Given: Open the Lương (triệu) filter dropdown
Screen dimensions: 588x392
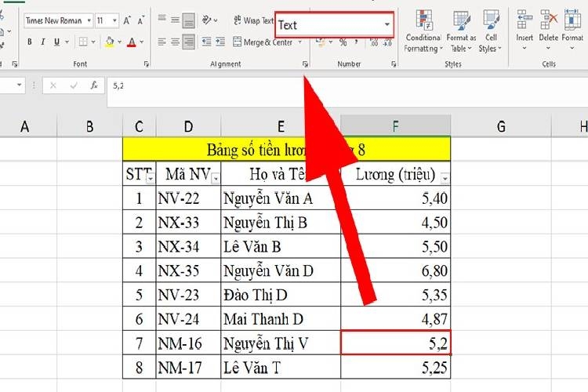Looking at the screenshot, I should pyautogui.click(x=445, y=179).
